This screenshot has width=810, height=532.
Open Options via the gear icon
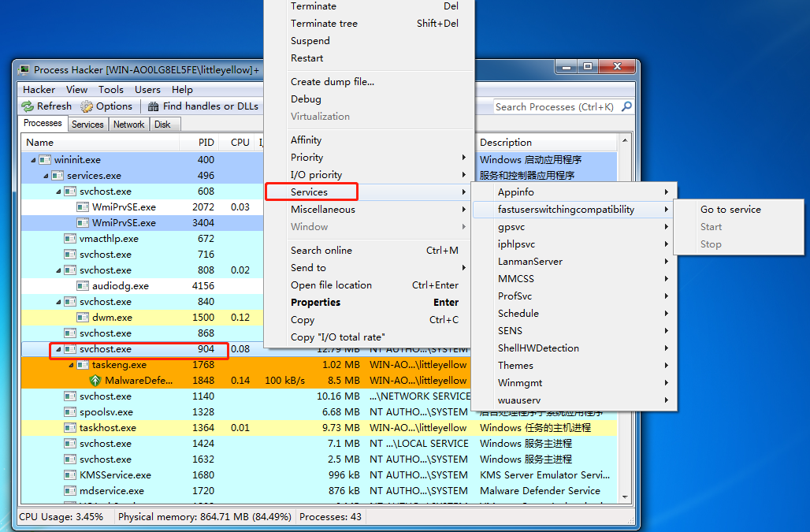click(87, 106)
